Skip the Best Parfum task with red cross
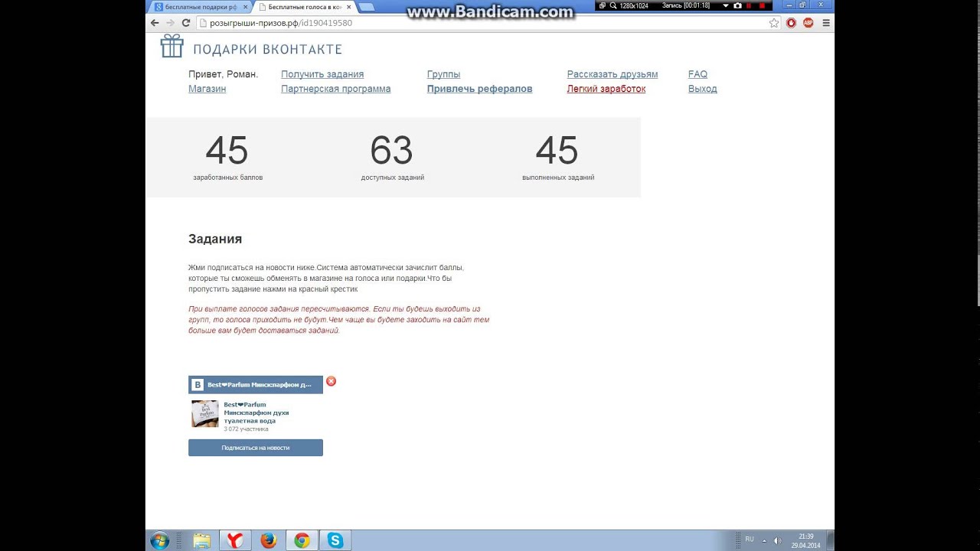This screenshot has width=980, height=551. pyautogui.click(x=331, y=381)
